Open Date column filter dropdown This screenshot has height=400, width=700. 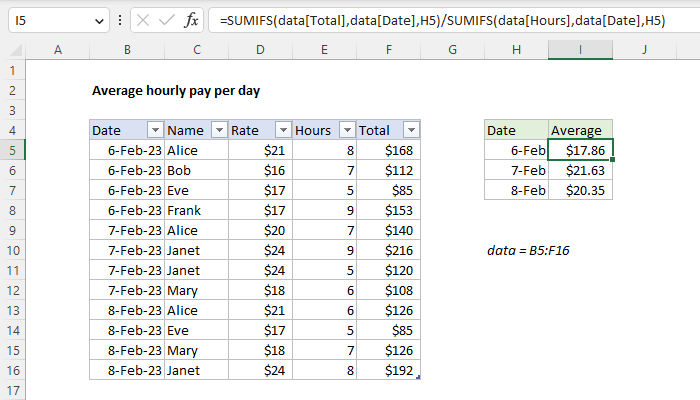click(155, 130)
